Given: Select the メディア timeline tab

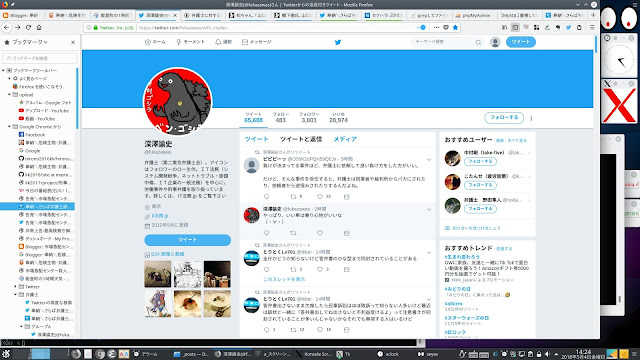Looking at the screenshot, I should 345,139.
